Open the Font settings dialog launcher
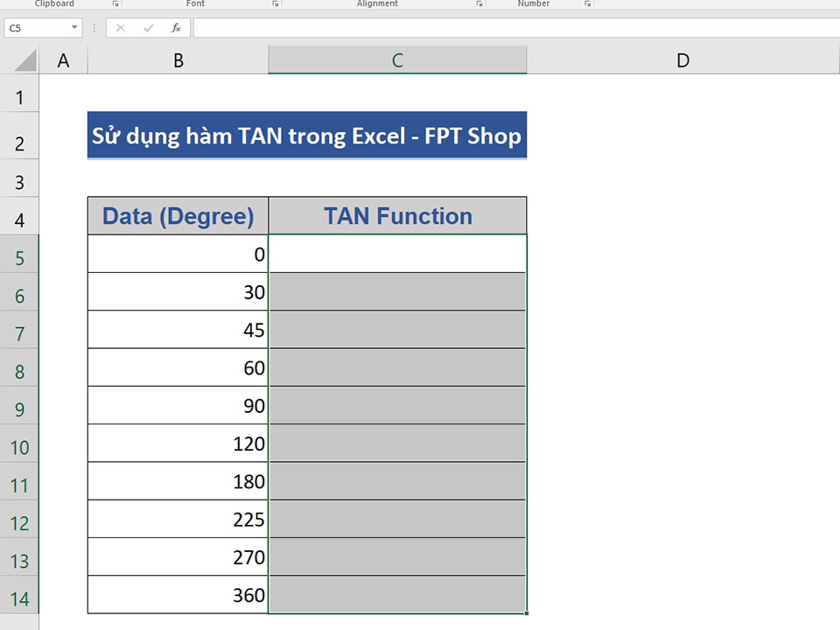Screen dimensions: 840x630 coord(276,3)
